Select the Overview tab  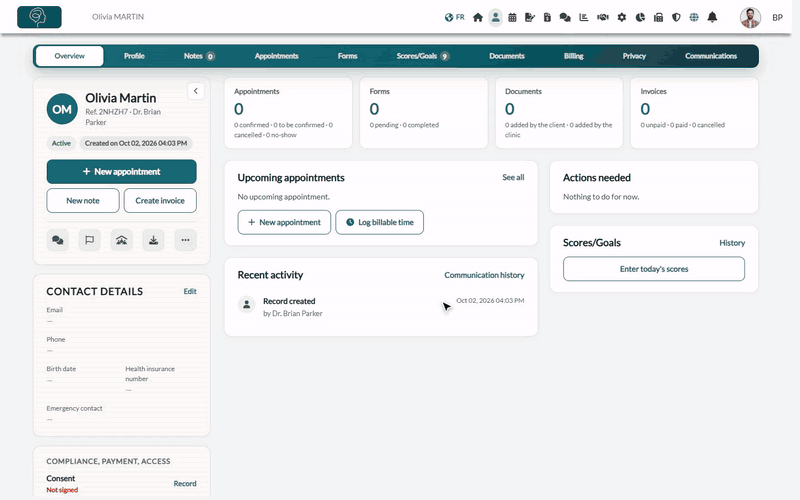[70, 56]
